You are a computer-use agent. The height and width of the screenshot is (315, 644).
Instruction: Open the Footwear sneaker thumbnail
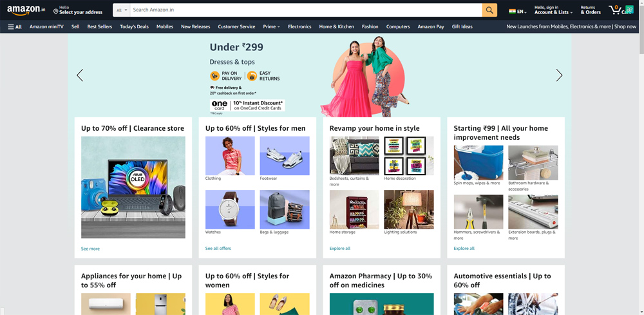click(x=285, y=155)
